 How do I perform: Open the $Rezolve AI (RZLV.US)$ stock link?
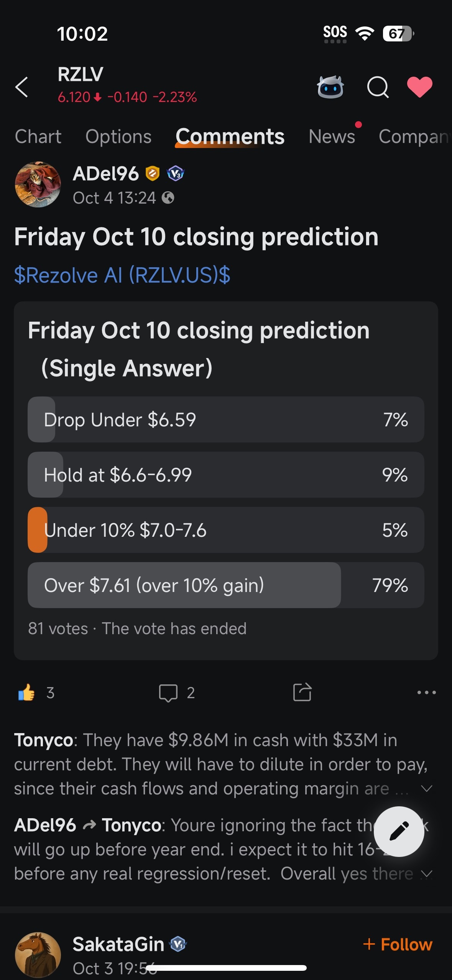point(122,275)
